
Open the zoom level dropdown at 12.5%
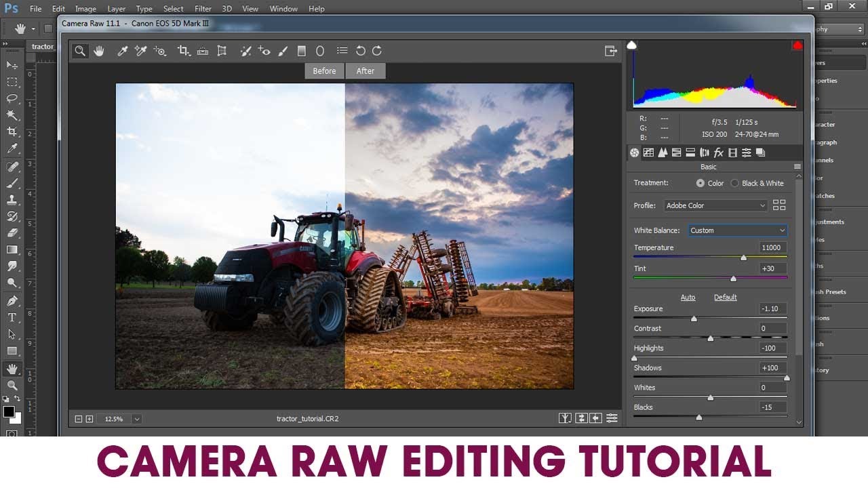point(137,419)
